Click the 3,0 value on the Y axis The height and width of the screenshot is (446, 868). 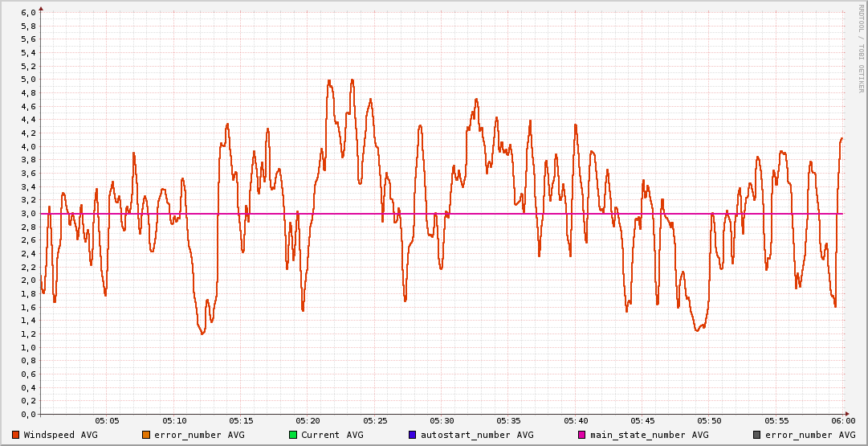coord(28,214)
